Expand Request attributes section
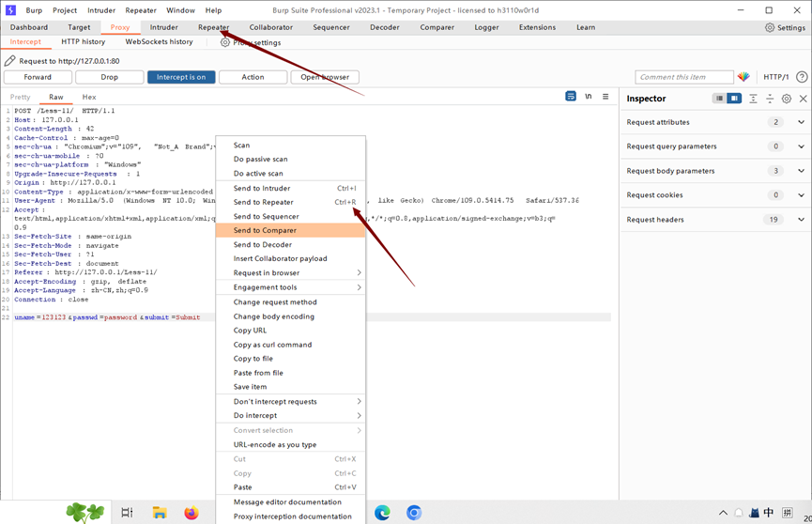Image resolution: width=812 pixels, height=524 pixels. [x=715, y=122]
